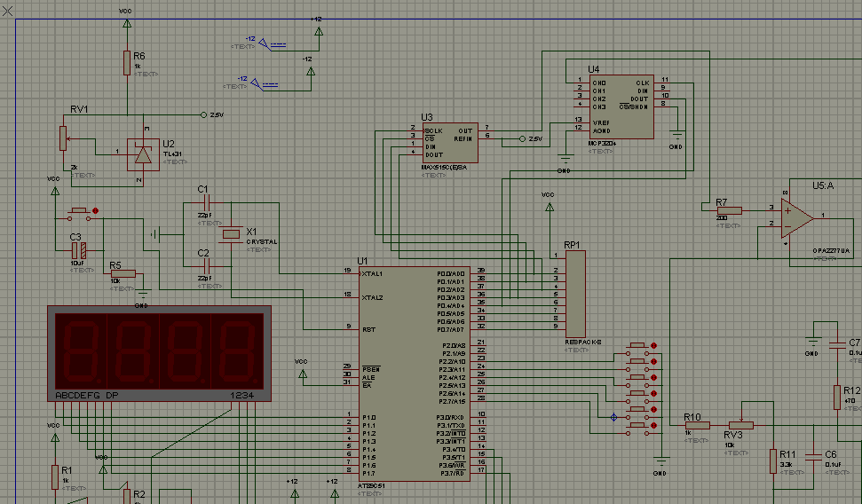Select resistor R1 1k near display
Screen dimensions: 862x504
[55, 477]
